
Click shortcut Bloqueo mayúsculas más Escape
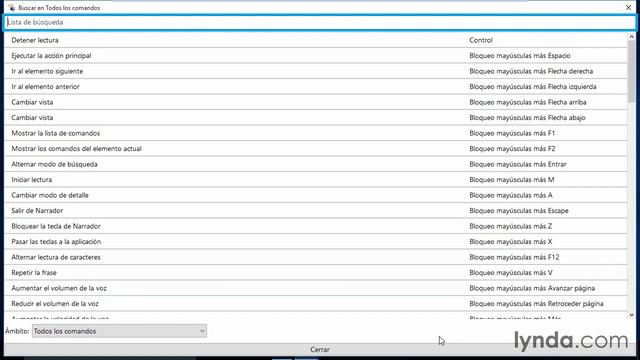coord(519,211)
